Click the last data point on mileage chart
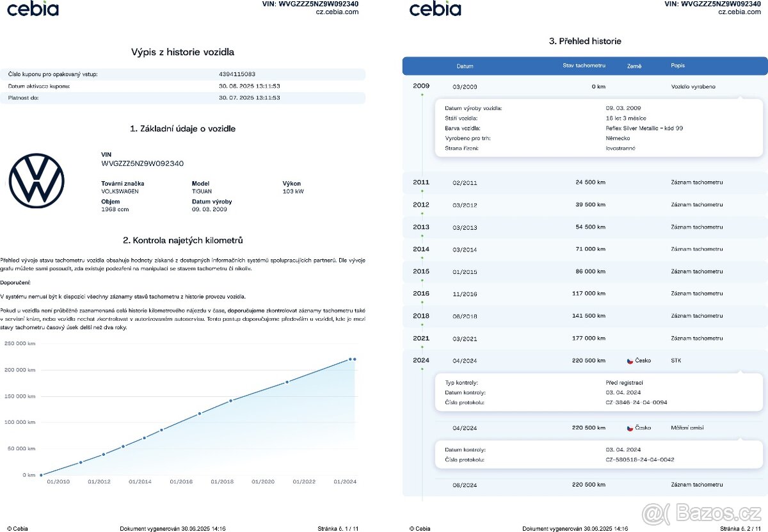 pyautogui.click(x=355, y=359)
